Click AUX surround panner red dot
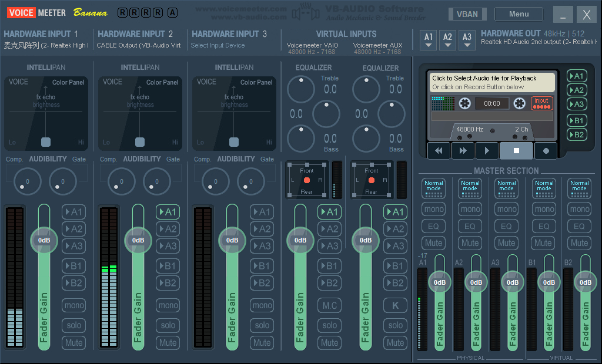 pos(372,180)
